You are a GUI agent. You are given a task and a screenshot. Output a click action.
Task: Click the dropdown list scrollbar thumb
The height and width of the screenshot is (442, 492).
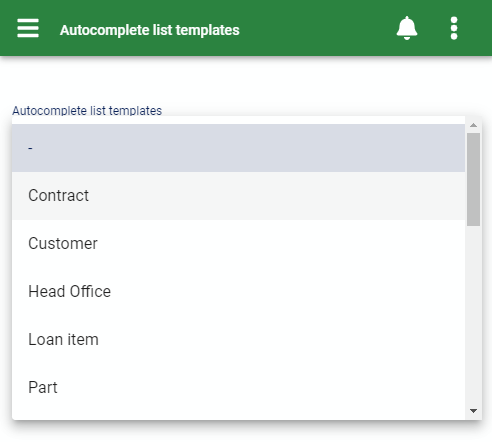(x=473, y=179)
